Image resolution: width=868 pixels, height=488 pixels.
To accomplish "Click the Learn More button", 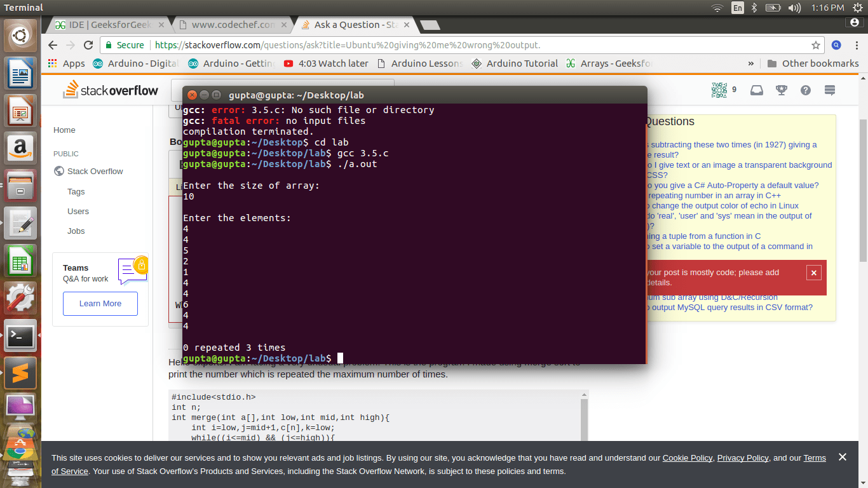I will [x=100, y=304].
